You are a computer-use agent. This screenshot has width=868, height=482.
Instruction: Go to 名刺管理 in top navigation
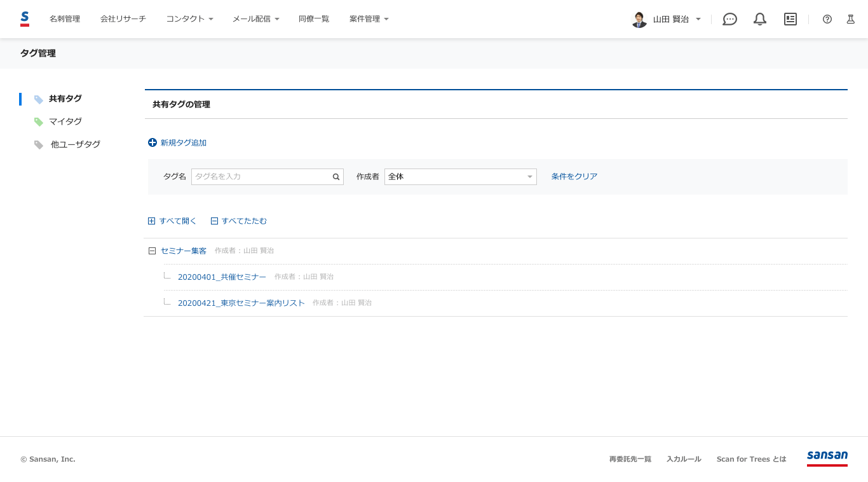[x=65, y=19]
